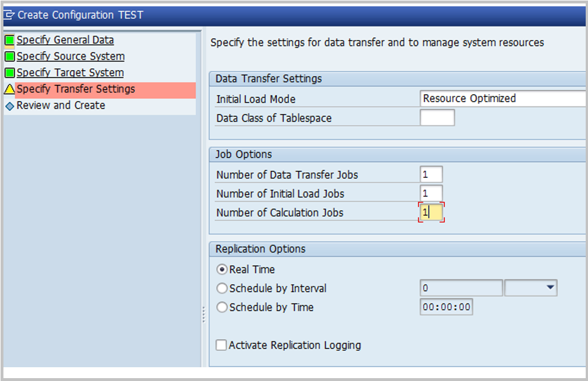Click inside the Number of Calculation Jobs field
Screen dimensions: 588x381
click(x=431, y=212)
